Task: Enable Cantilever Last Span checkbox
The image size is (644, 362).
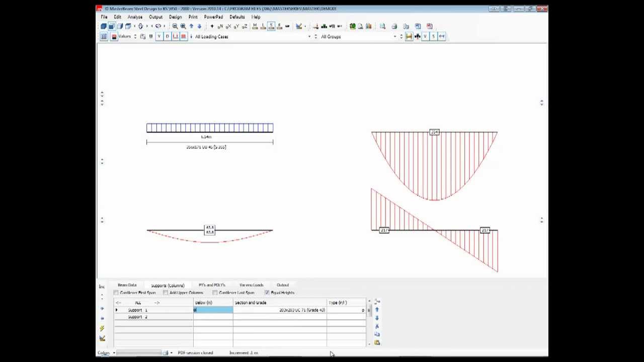Action: (x=215, y=293)
